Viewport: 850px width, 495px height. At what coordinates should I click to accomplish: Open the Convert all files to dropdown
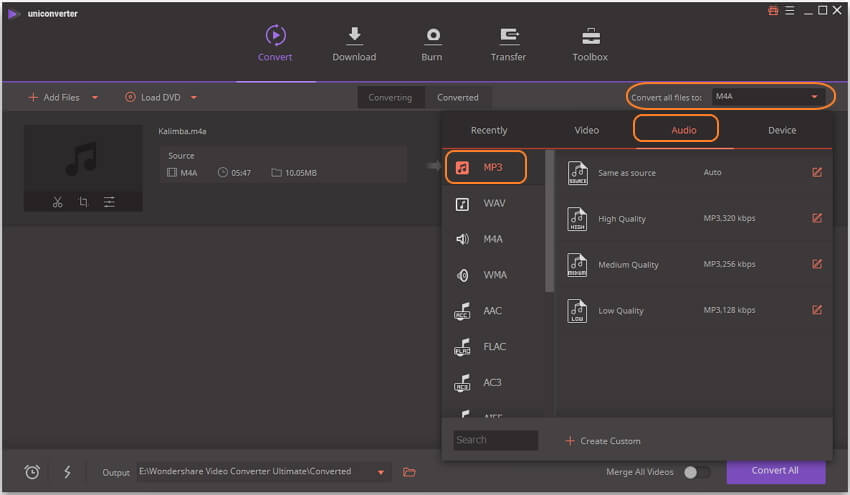click(768, 97)
